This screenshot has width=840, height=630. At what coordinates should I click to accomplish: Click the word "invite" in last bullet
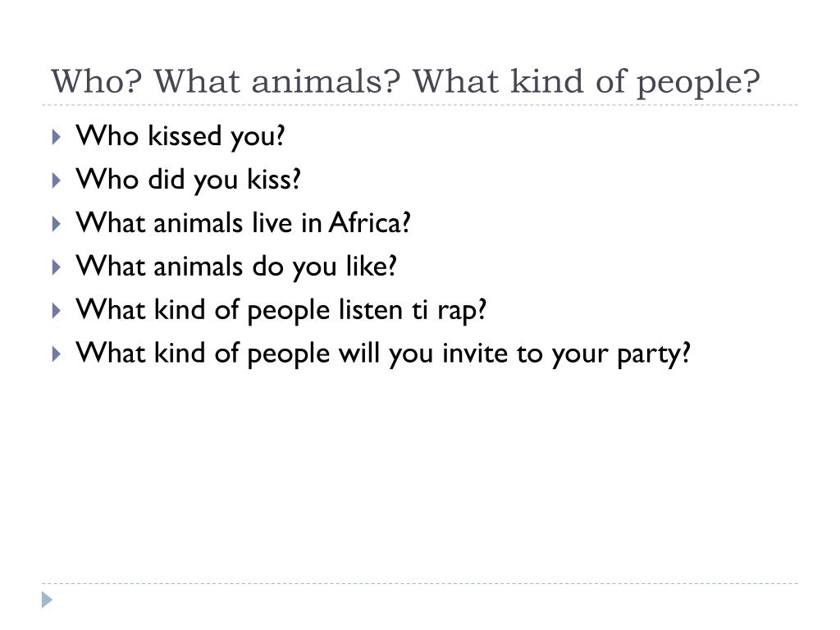(474, 353)
